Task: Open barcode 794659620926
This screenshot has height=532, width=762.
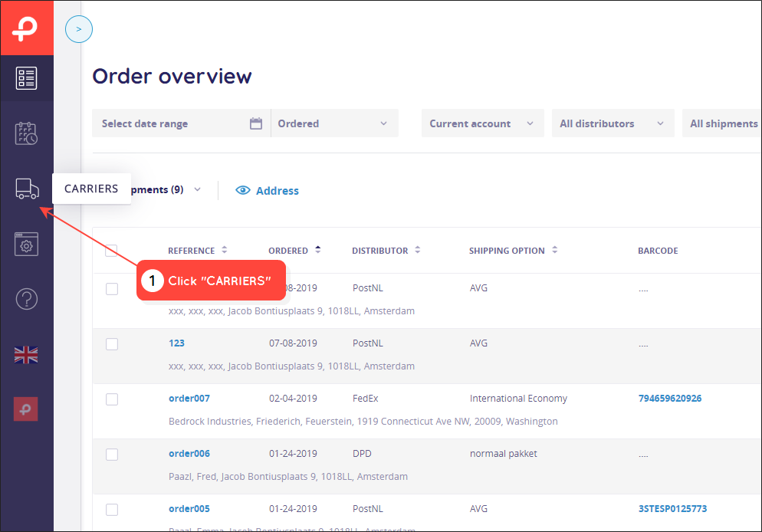Action: coord(670,399)
